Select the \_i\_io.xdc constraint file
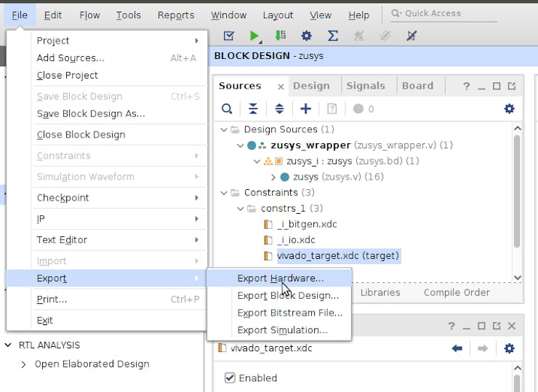 pyautogui.click(x=296, y=240)
